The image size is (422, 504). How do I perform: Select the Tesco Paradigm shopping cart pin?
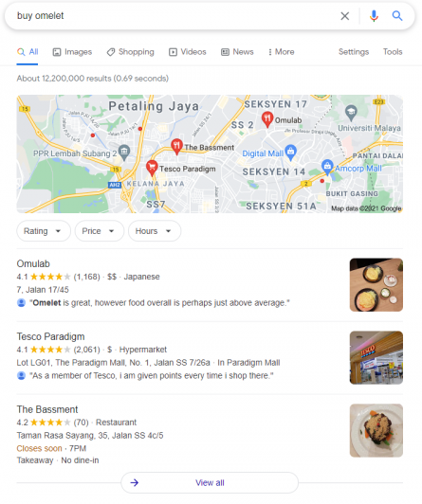tap(152, 168)
